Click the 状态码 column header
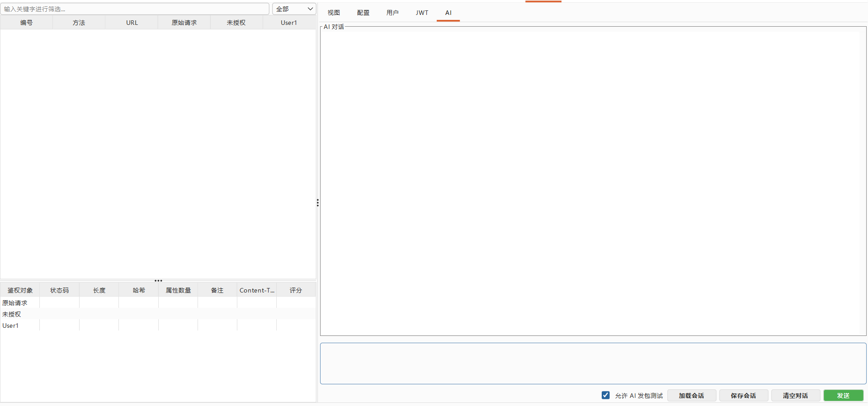This screenshot has height=406, width=868. (59, 290)
